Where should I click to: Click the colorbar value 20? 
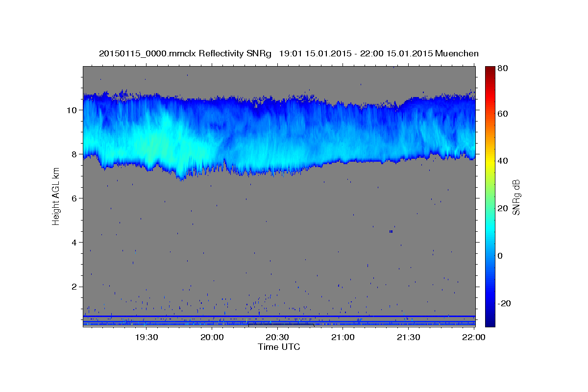(x=504, y=208)
